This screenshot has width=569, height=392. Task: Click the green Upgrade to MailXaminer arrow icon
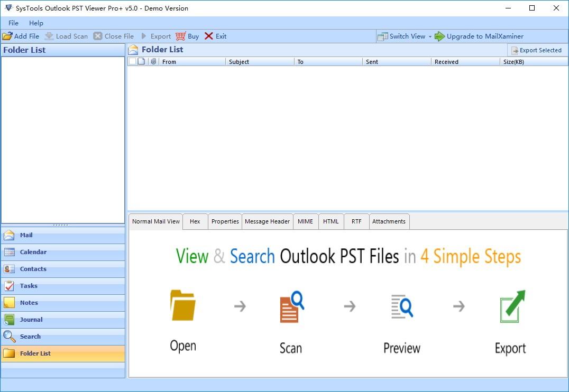click(x=439, y=36)
